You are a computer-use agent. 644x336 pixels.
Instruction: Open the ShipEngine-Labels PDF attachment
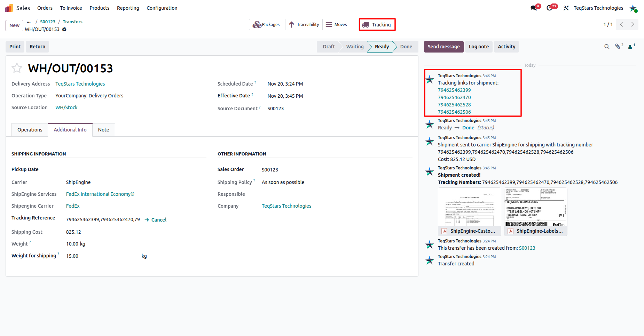[x=536, y=212]
